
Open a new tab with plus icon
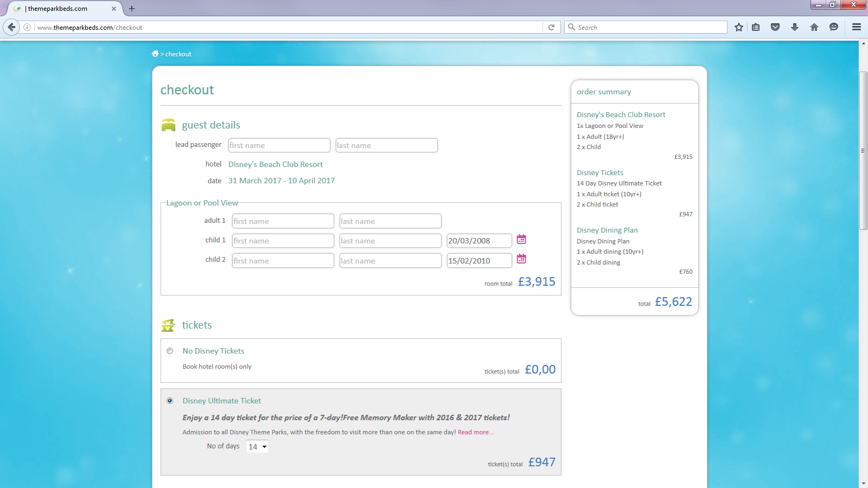point(132,9)
